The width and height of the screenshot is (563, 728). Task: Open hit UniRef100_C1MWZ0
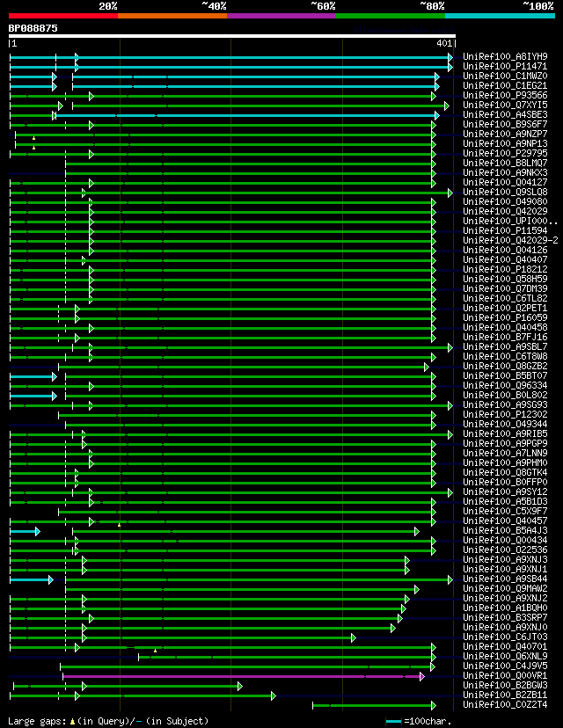[505, 76]
